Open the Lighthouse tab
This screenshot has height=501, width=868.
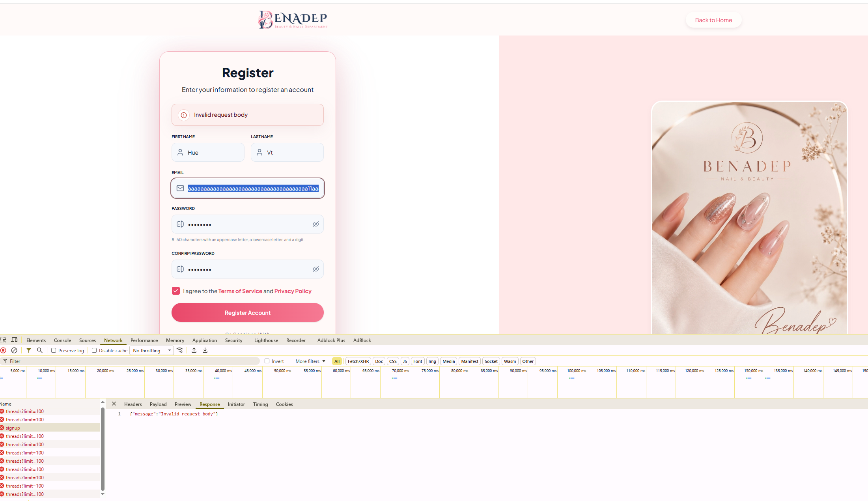coord(266,340)
